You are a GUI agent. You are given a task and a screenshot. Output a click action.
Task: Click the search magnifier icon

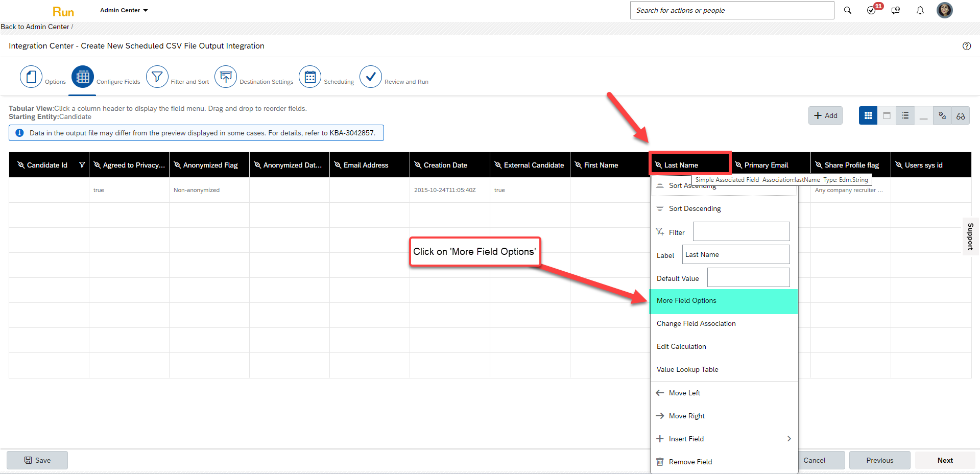(x=848, y=10)
